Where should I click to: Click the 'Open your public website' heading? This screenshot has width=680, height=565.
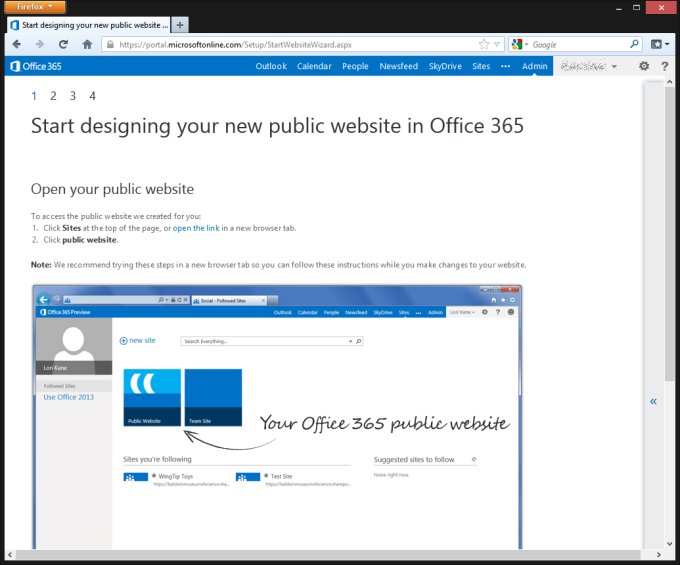point(112,189)
